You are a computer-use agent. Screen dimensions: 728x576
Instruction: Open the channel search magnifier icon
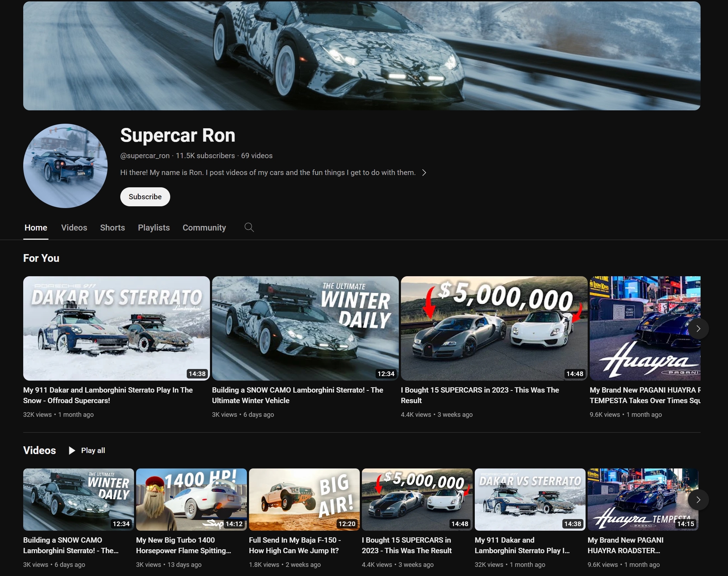pos(249,227)
